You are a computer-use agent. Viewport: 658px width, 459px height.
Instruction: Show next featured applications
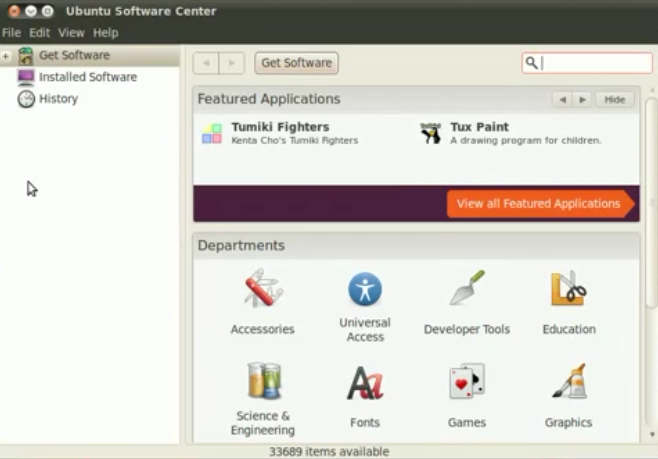[582, 99]
